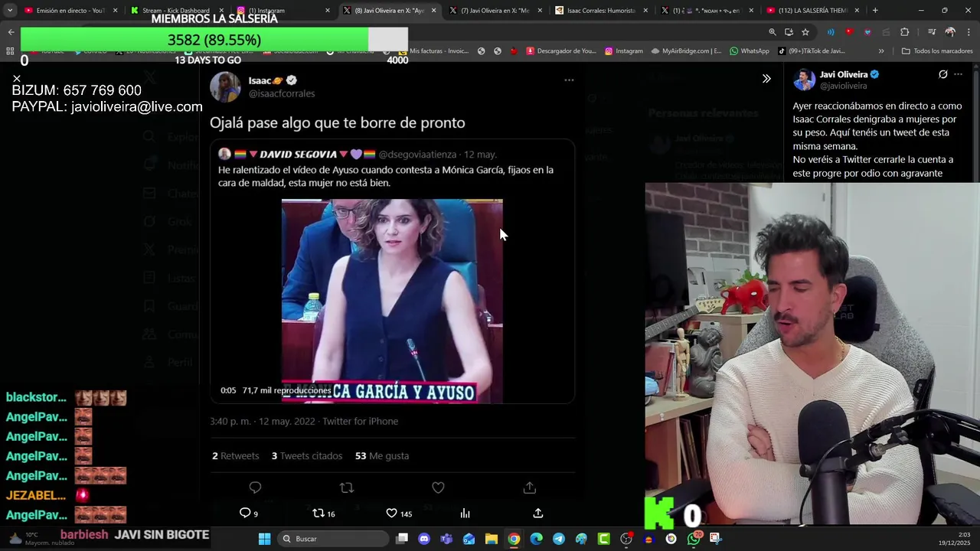Viewport: 980px width, 551px height.
Task: Click reply icon under Isaac's tweet
Action: click(x=255, y=487)
